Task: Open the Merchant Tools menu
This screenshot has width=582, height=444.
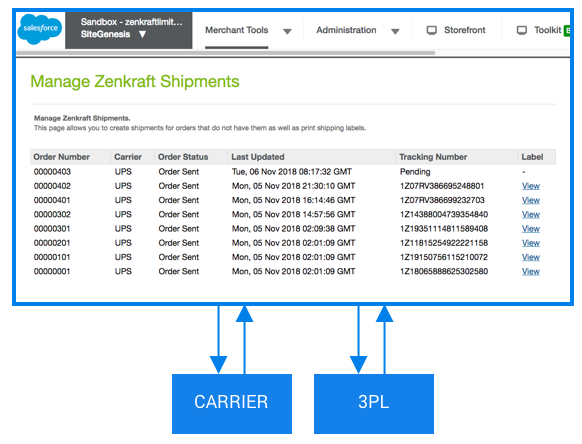Action: 236,30
